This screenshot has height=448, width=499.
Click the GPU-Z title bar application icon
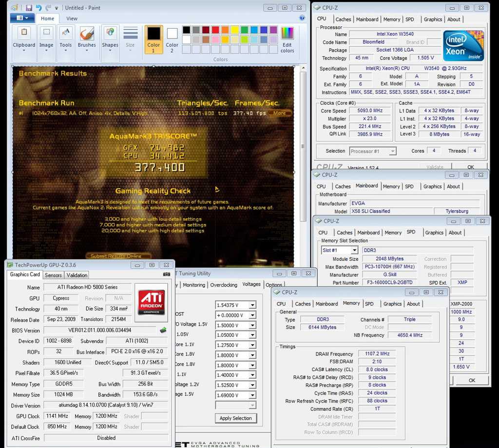point(10,265)
